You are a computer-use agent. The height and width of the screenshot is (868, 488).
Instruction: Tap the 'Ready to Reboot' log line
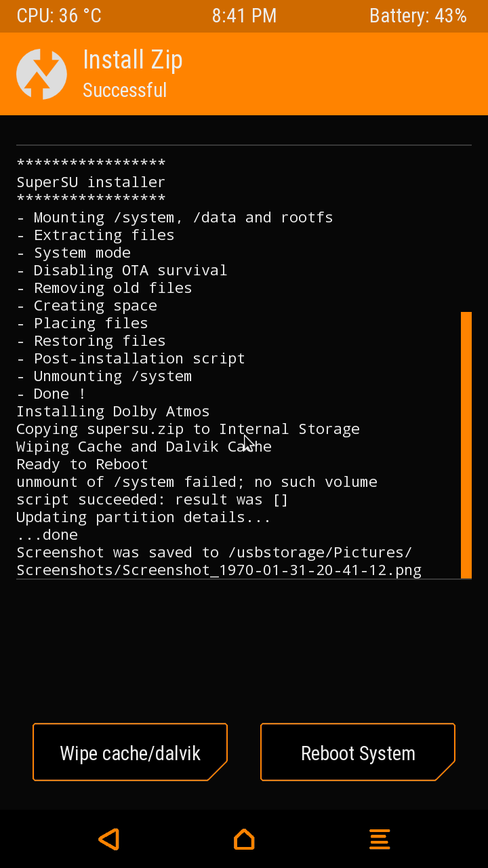coord(82,464)
